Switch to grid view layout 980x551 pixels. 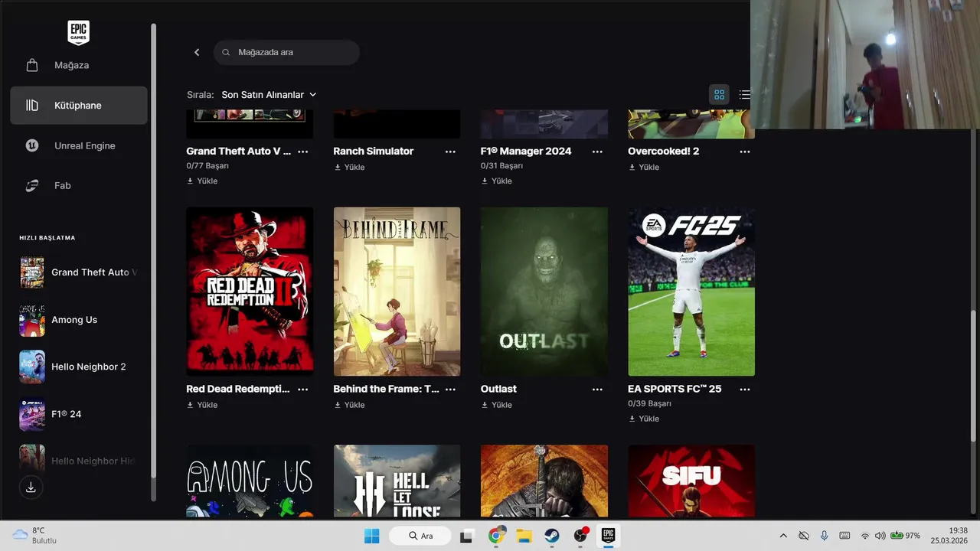click(719, 95)
